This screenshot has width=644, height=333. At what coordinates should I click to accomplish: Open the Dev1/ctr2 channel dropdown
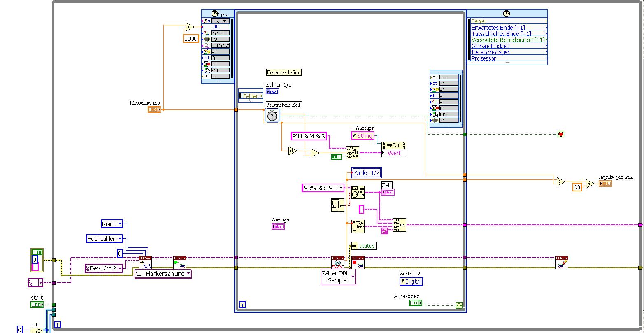tap(120, 268)
